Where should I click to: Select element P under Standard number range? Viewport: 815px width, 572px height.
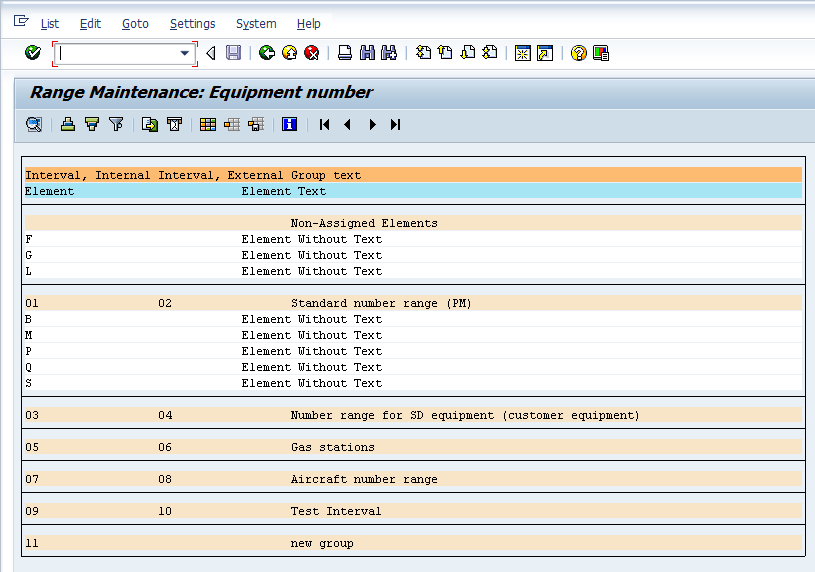tap(413, 351)
